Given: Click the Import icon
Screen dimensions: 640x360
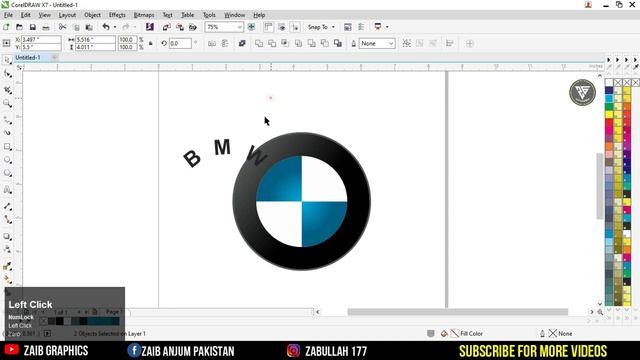Looking at the screenshot, I should click(x=167, y=27).
